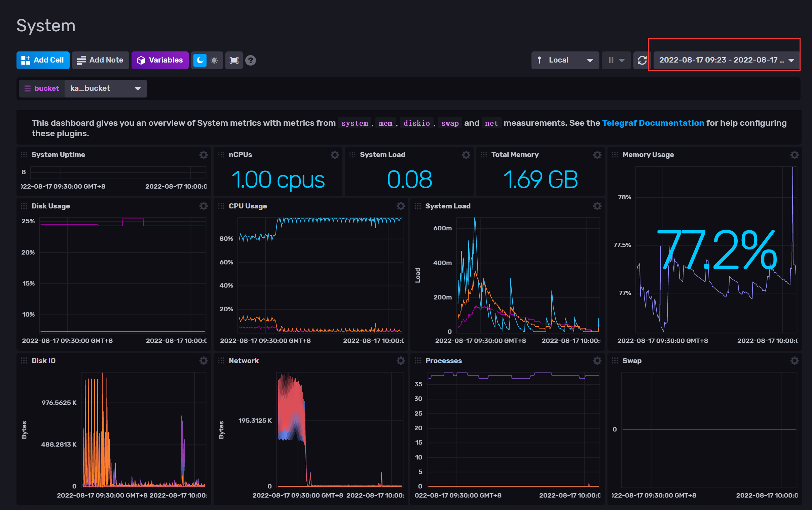Screen dimensions: 812x510
Task: Click the System dashboard title to rename
Action: point(46,26)
